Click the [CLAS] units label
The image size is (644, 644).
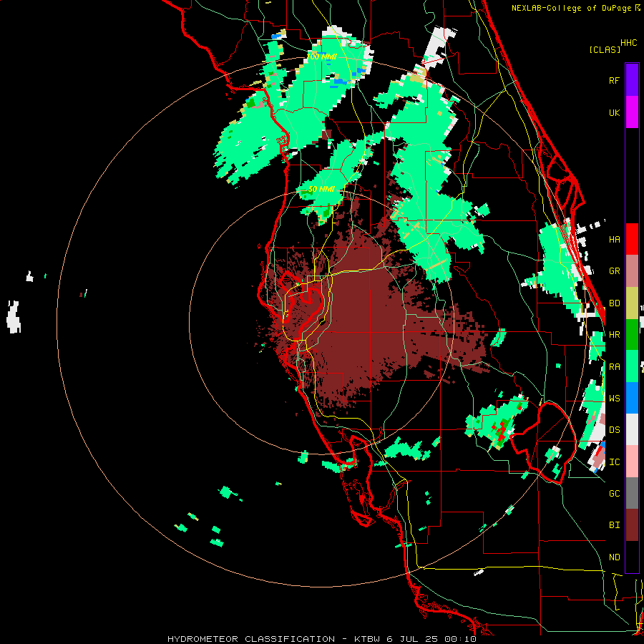[605, 49]
